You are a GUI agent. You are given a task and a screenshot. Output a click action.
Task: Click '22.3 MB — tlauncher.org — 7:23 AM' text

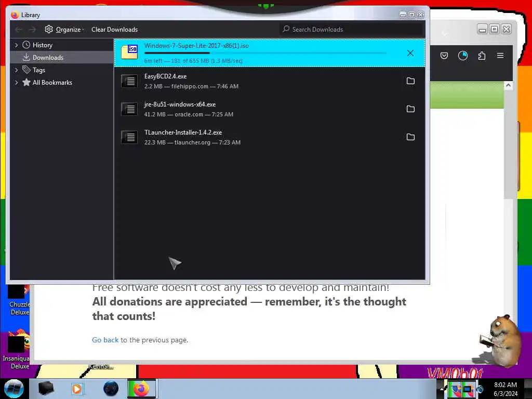coord(192,142)
